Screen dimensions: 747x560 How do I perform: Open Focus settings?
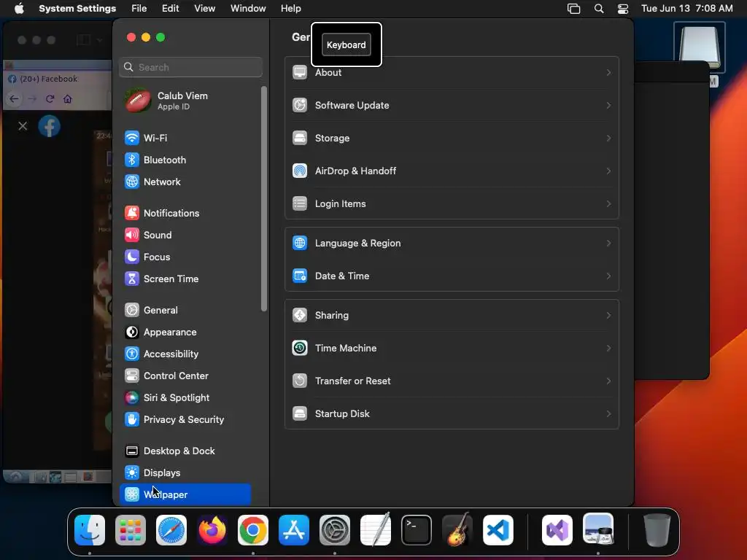[185, 257]
